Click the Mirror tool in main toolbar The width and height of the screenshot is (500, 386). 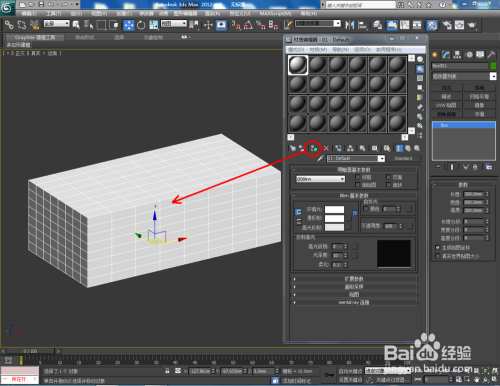350,25
